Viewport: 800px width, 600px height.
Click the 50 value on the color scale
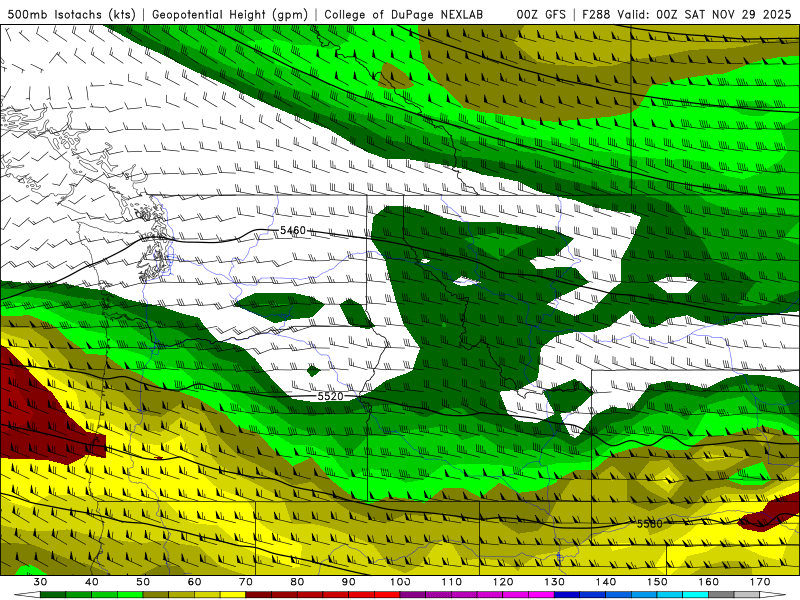(143, 582)
